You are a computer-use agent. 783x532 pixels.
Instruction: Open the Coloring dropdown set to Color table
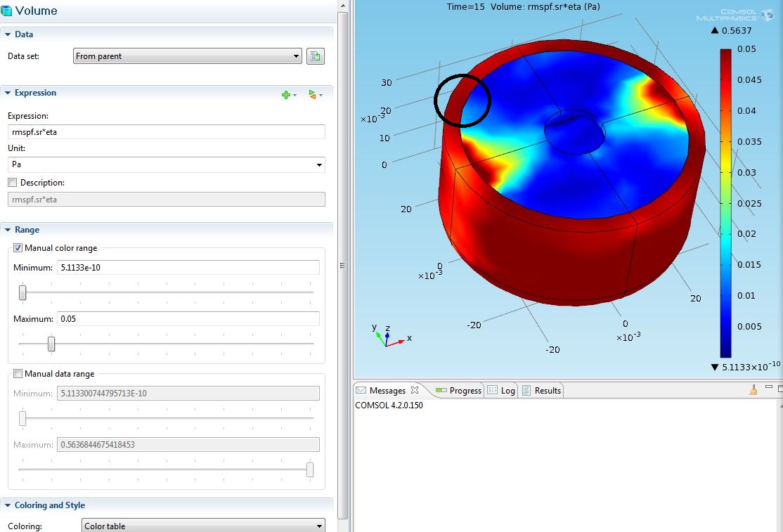(203, 526)
